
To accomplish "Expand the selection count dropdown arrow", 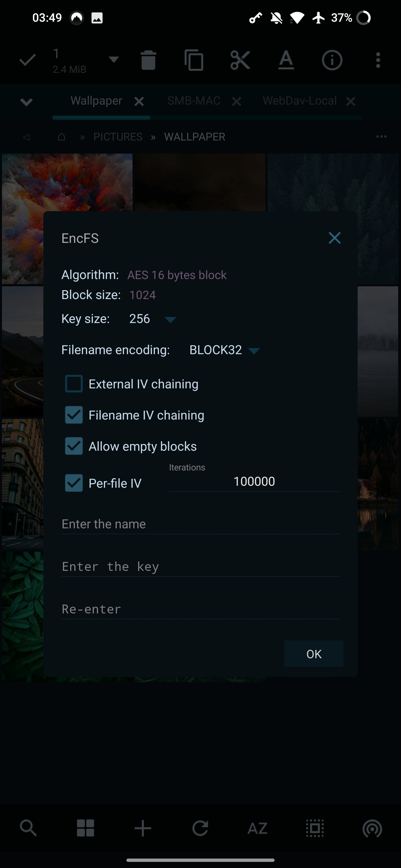I will coord(114,60).
